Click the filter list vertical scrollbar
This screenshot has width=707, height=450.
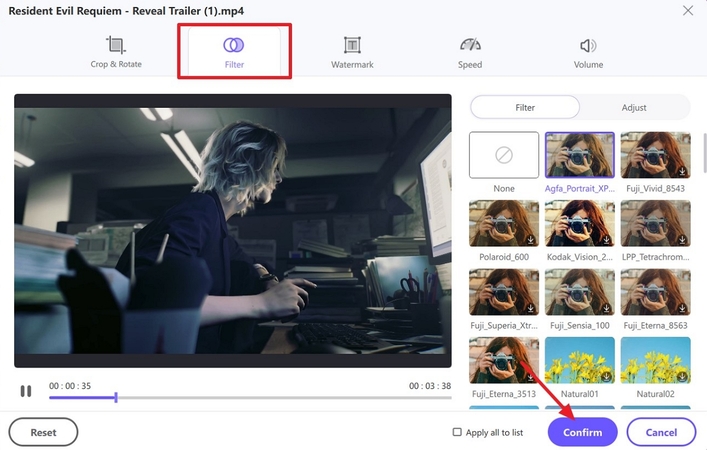[705, 152]
